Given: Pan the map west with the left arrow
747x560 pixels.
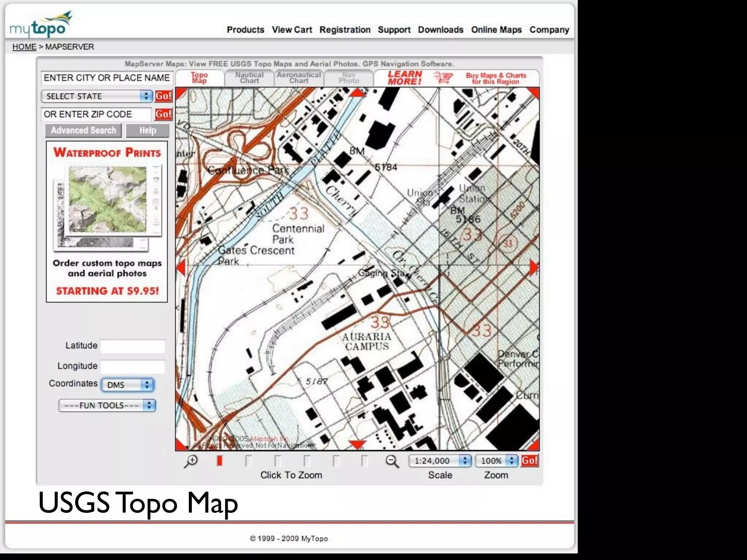Looking at the screenshot, I should pyautogui.click(x=181, y=268).
